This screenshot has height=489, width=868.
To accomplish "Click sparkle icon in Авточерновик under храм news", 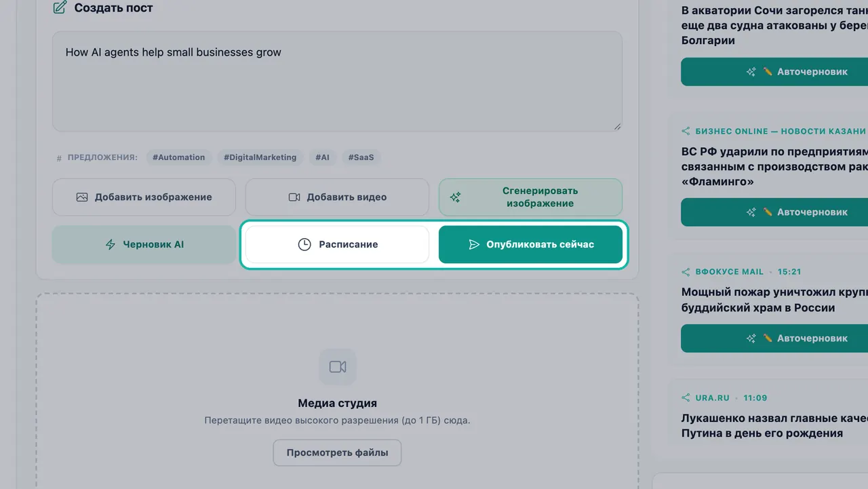I will [751, 338].
